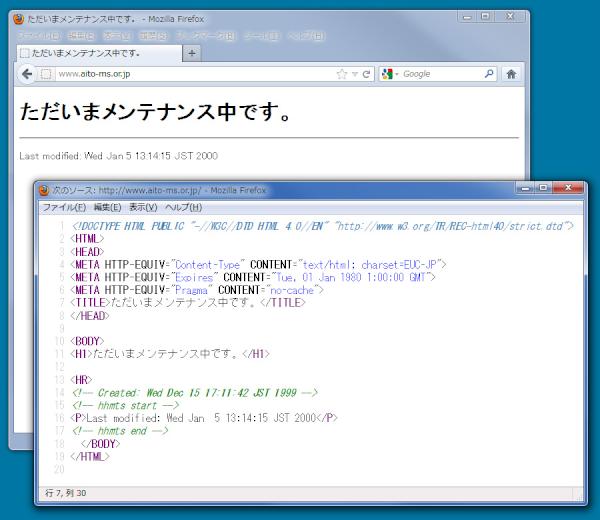
Task: Open the URL history dropdown arrow
Action: point(355,74)
